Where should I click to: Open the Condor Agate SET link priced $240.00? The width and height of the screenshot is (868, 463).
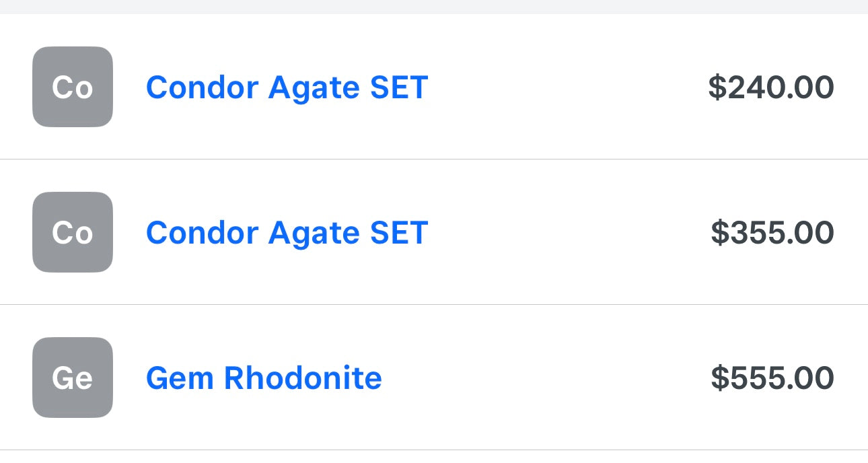coord(287,87)
